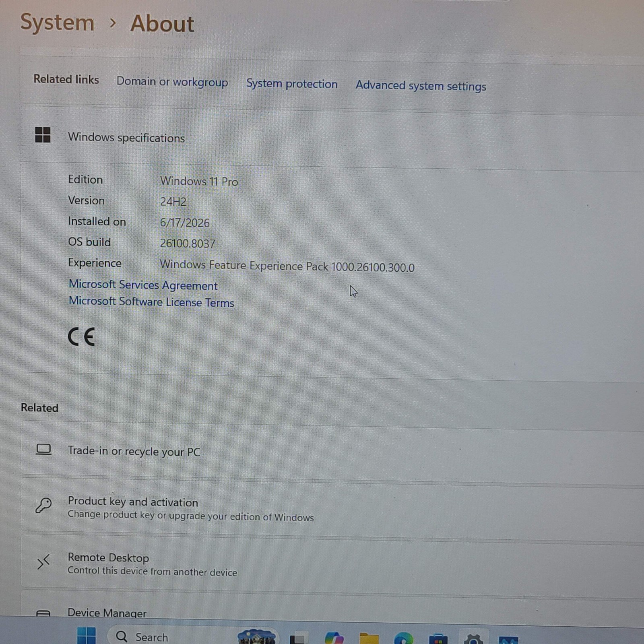Viewport: 644px width, 644px height.
Task: Open System protection link
Action: tap(292, 84)
